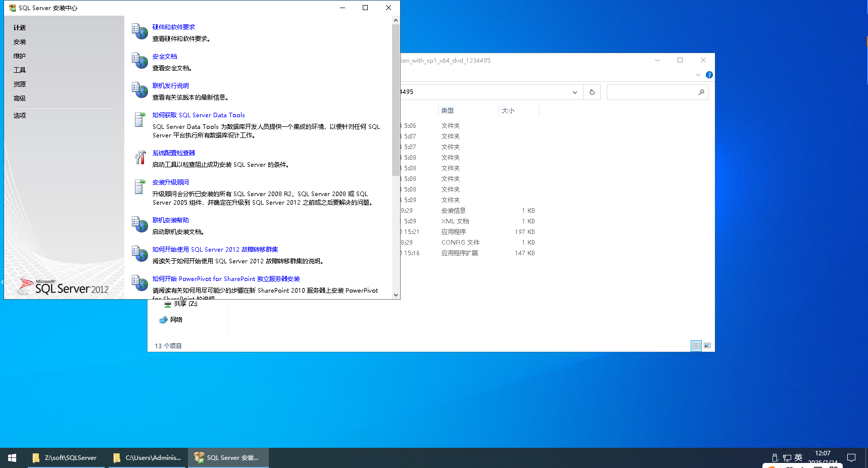Screen dimensions: 868x468
Task: Click the scroll up arrow in Installation Center
Action: 396,20
